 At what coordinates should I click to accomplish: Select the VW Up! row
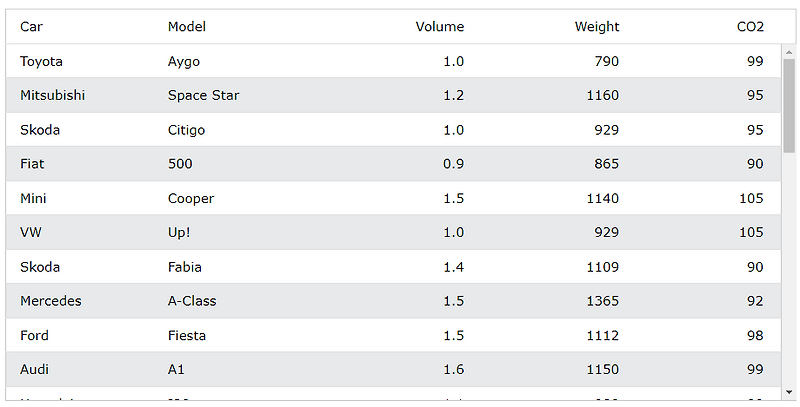[x=393, y=233]
